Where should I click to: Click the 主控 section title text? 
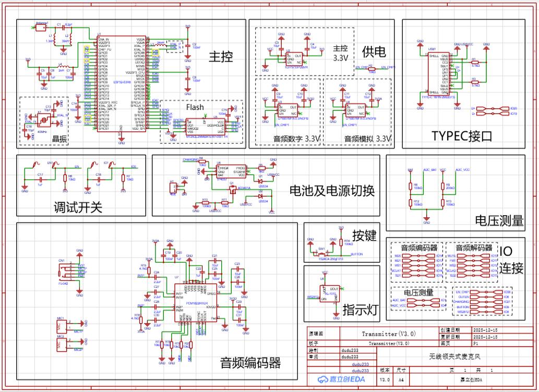tap(220, 57)
